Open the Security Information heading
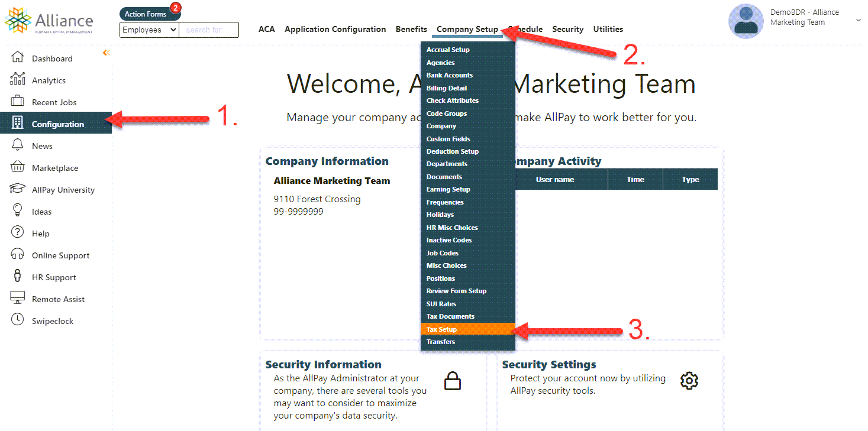Screen dimensions: 868x431 (323, 364)
